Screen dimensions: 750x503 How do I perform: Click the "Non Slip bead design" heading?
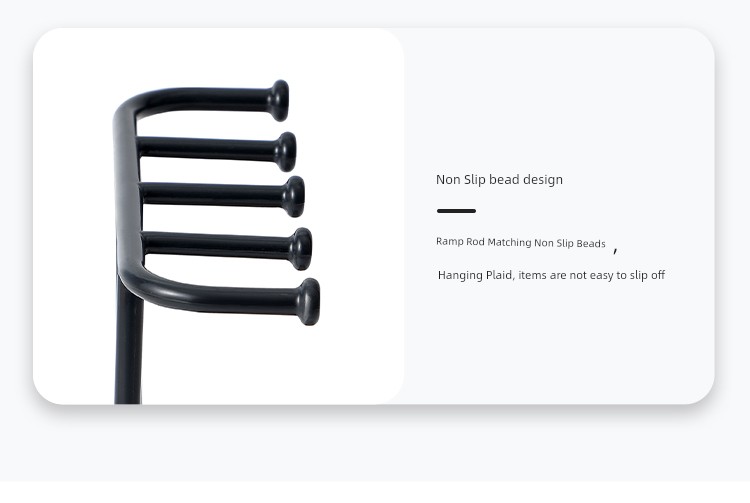[x=499, y=180]
